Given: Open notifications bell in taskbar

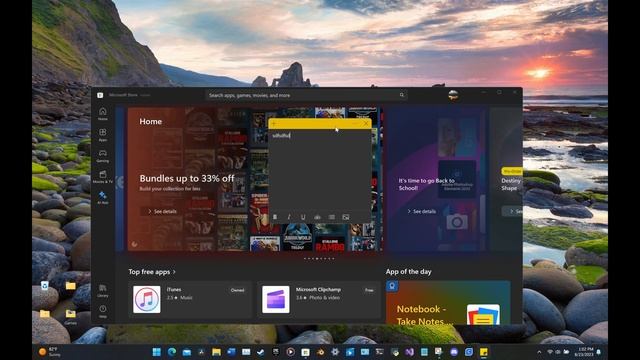Looking at the screenshot, I should pyautogui.click(x=599, y=352).
